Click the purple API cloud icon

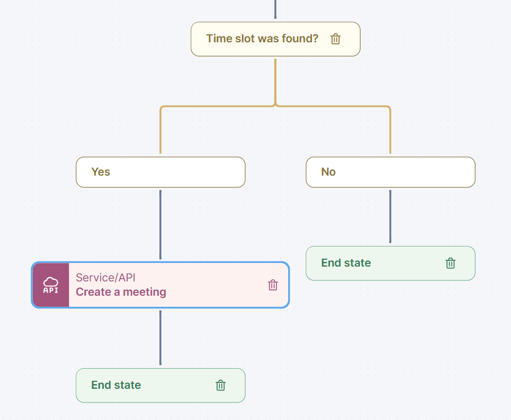[x=51, y=285]
